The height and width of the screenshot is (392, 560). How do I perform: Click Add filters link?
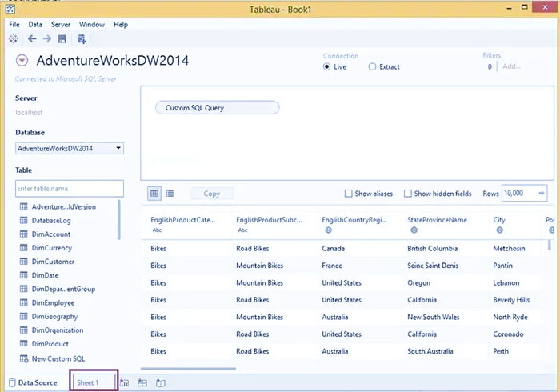tap(511, 66)
